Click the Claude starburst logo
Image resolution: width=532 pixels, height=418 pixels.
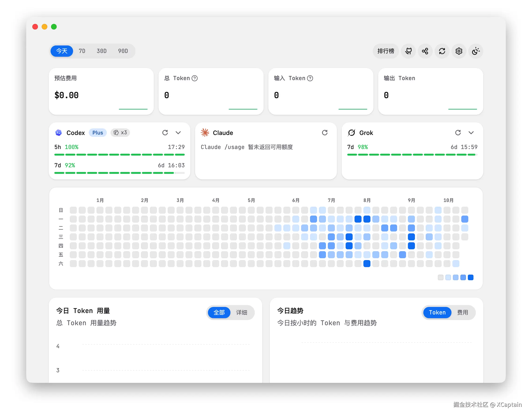tap(205, 133)
